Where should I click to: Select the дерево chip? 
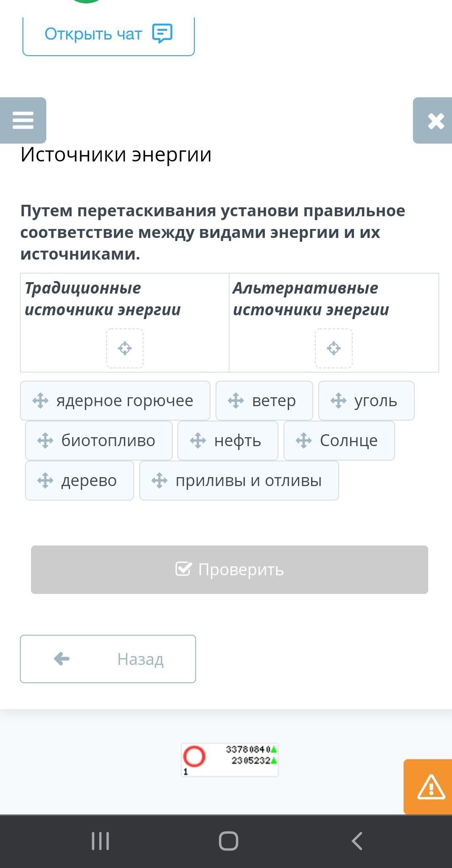pos(80,481)
